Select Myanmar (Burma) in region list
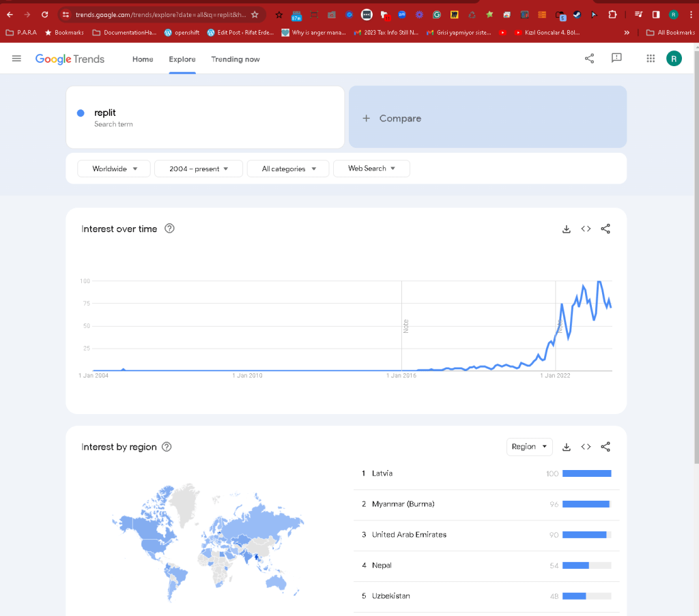 click(x=486, y=504)
